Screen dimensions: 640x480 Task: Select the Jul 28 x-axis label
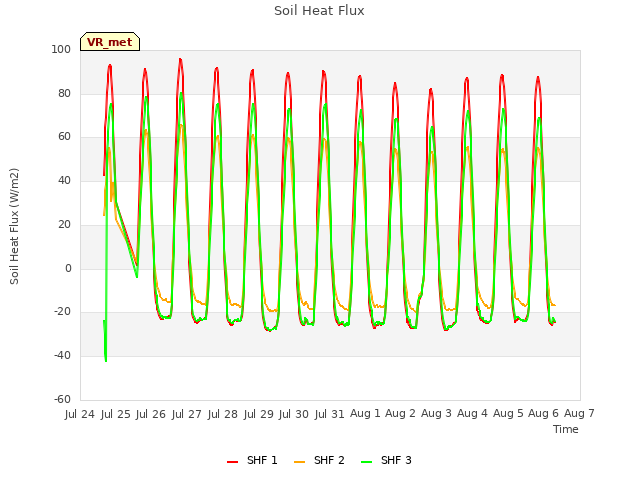tap(222, 414)
